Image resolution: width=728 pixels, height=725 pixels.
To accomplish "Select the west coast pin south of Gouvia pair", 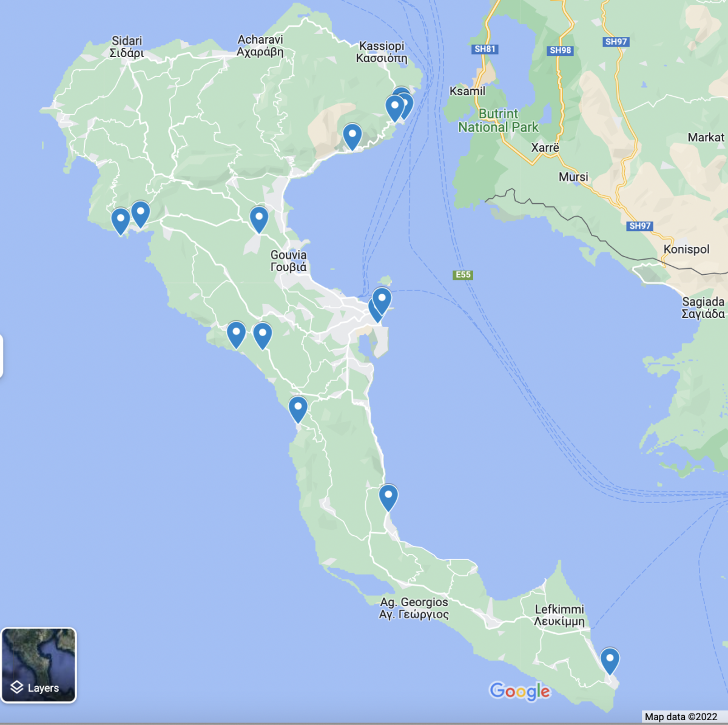I will pyautogui.click(x=298, y=409).
